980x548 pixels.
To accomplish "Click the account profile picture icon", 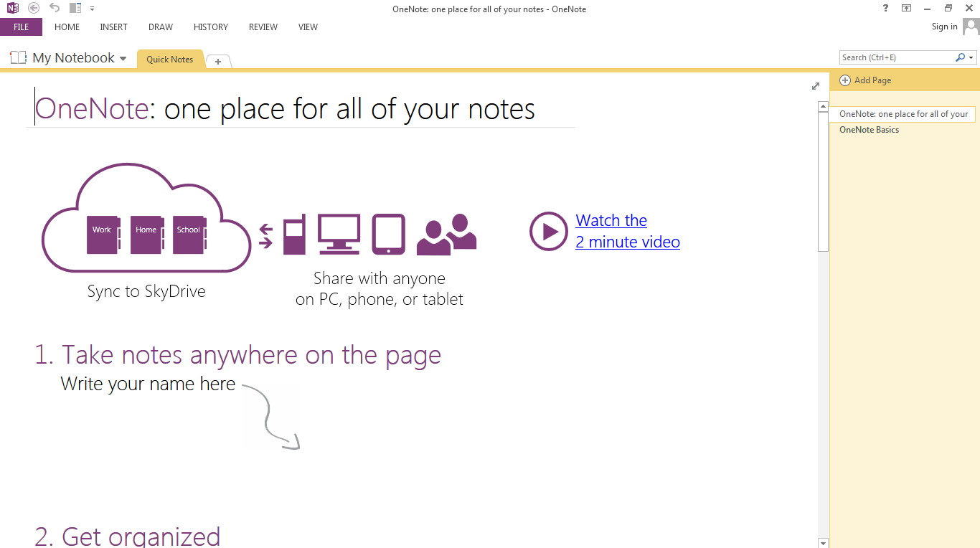I will click(x=971, y=27).
